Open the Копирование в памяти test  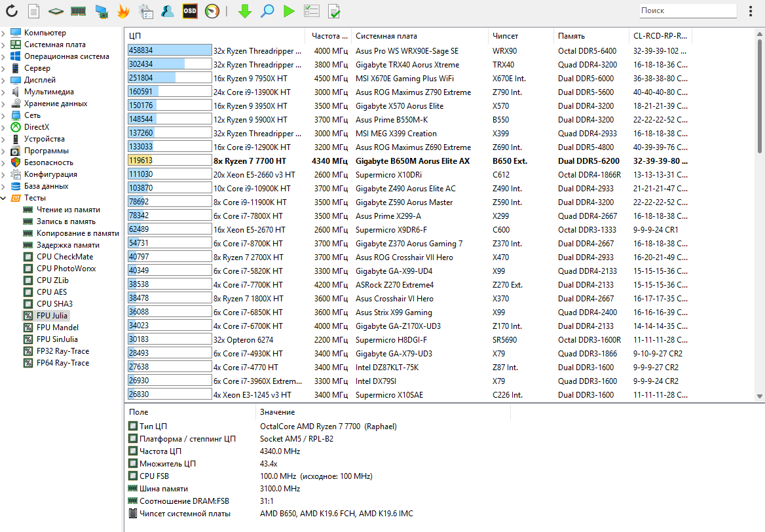tap(77, 233)
